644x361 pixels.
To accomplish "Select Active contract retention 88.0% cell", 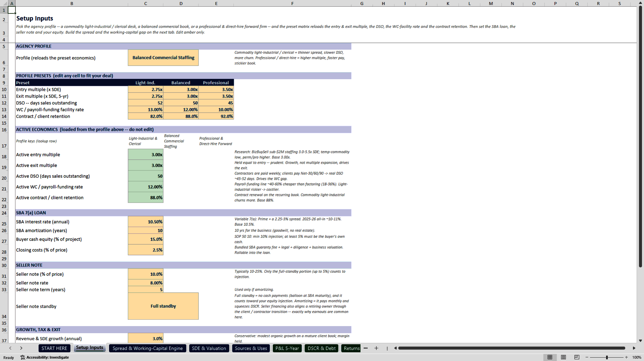I will tap(146, 198).
